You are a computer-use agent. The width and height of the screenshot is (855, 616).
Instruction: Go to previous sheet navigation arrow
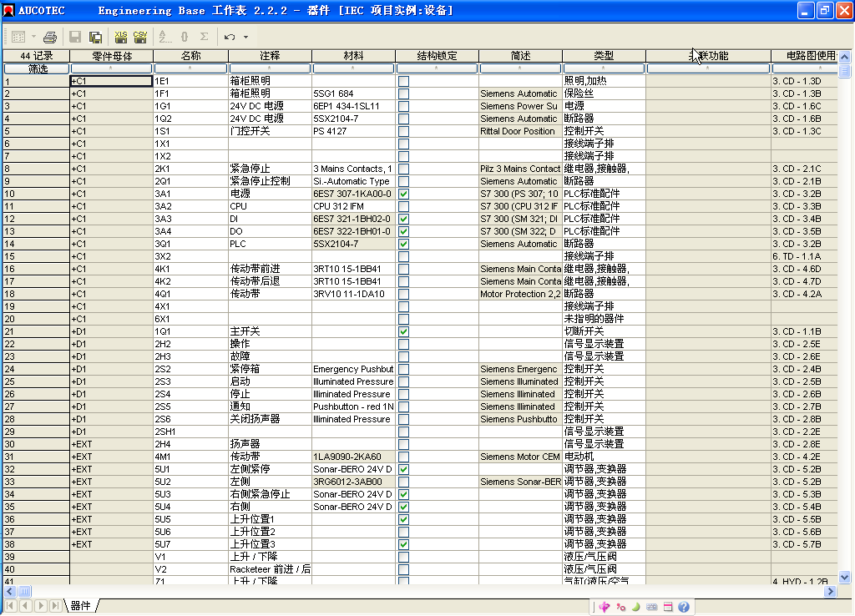(26, 606)
